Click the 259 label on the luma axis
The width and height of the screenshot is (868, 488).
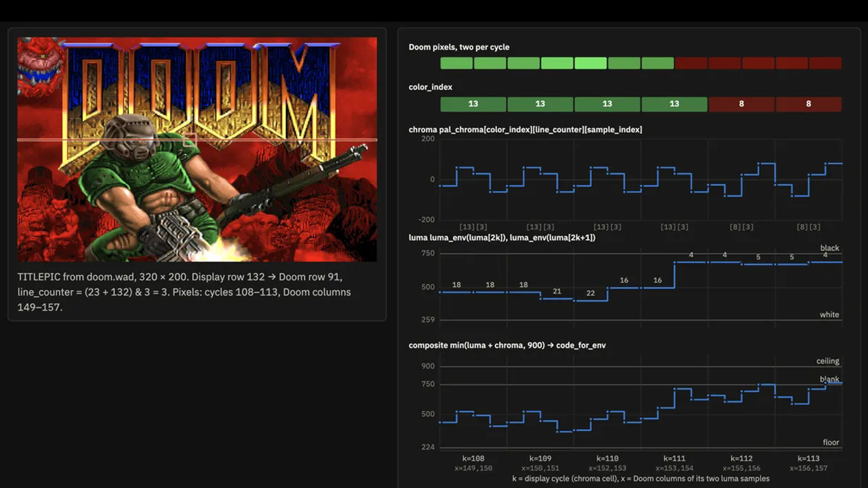[428, 320]
